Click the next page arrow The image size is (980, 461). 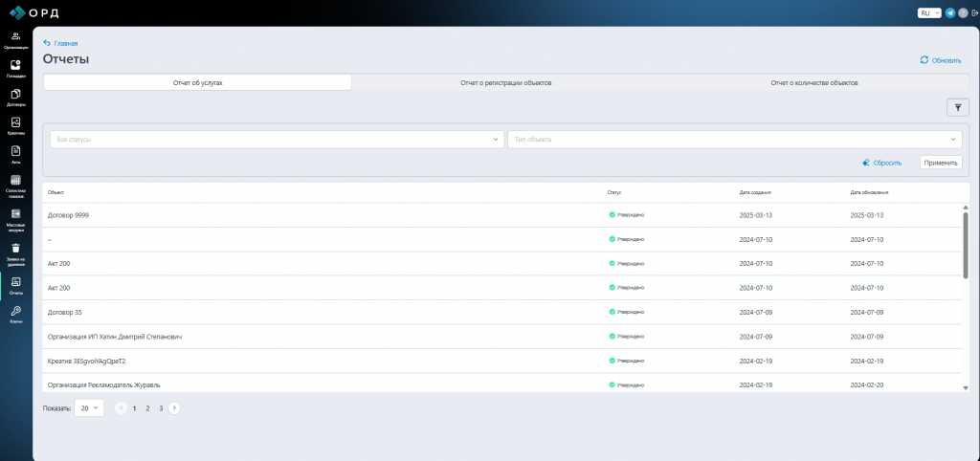pyautogui.click(x=174, y=407)
